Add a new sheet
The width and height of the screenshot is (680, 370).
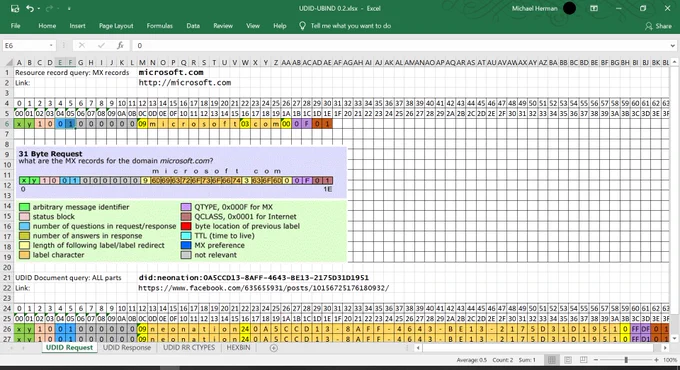274,348
